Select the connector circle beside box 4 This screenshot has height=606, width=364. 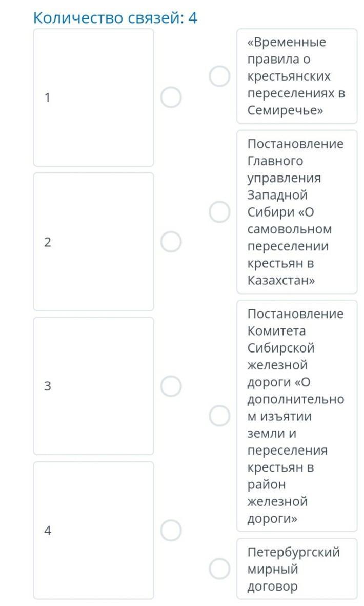pyautogui.click(x=171, y=530)
